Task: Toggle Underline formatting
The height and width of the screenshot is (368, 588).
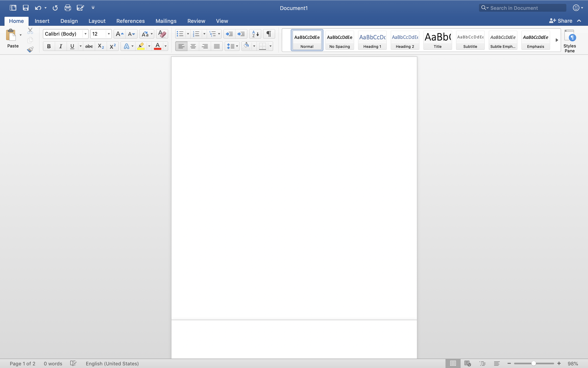Action: point(72,46)
